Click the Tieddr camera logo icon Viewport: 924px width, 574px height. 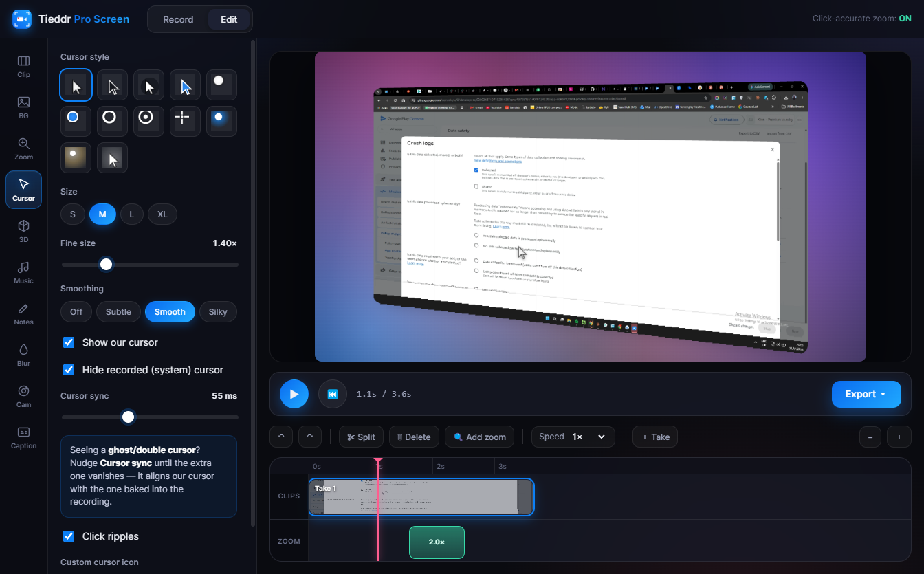[x=22, y=19]
